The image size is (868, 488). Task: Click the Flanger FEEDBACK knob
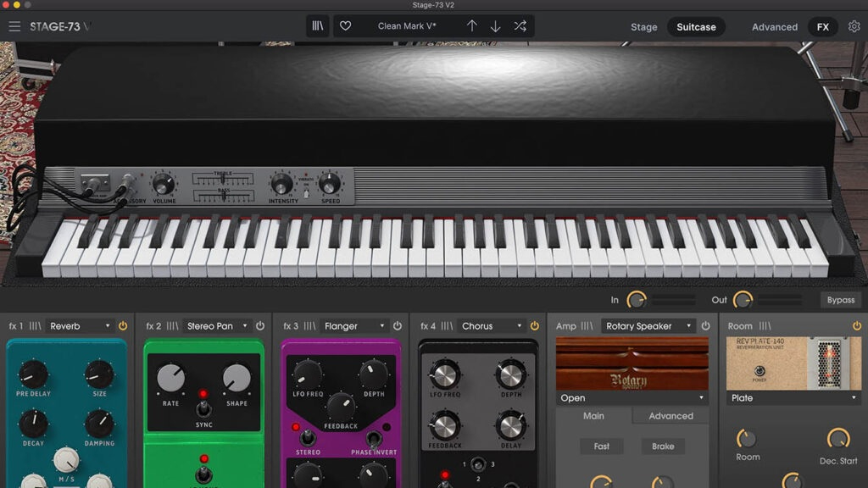pos(341,408)
